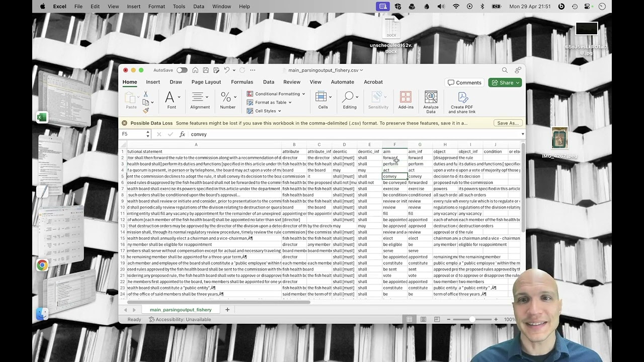Expand the Cells group
Screen dimensions: 644x362
[323, 100]
